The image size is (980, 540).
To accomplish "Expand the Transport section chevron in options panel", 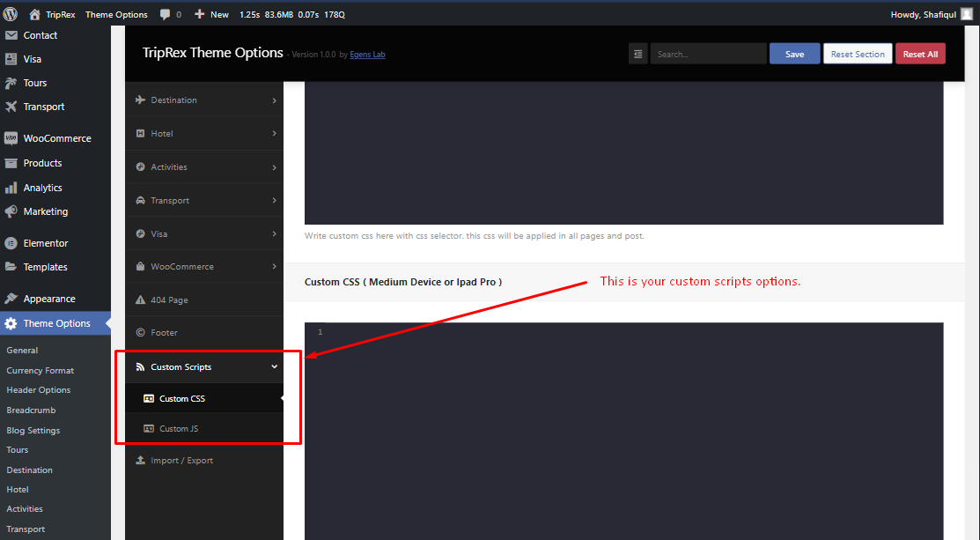I will point(275,201).
